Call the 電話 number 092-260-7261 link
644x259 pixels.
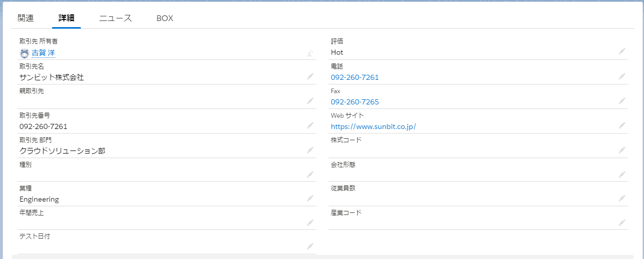355,77
